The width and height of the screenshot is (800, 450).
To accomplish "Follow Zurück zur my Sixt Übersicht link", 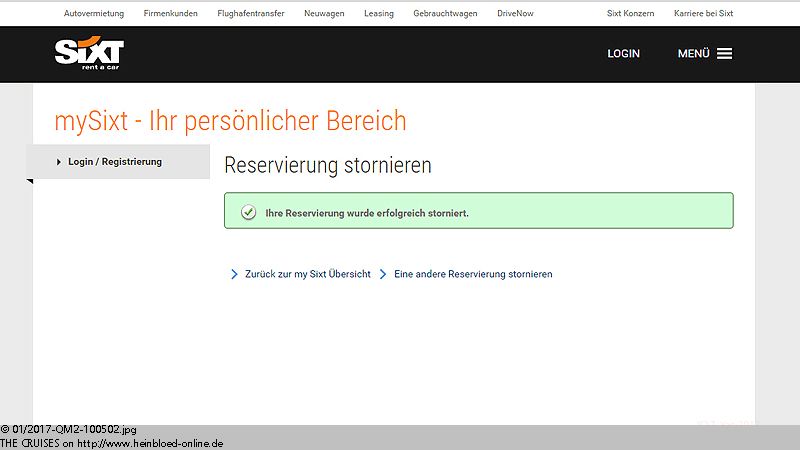I will coord(308,274).
